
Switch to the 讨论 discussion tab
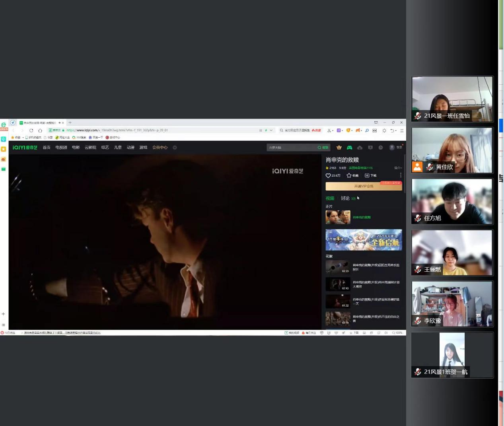pyautogui.click(x=345, y=198)
